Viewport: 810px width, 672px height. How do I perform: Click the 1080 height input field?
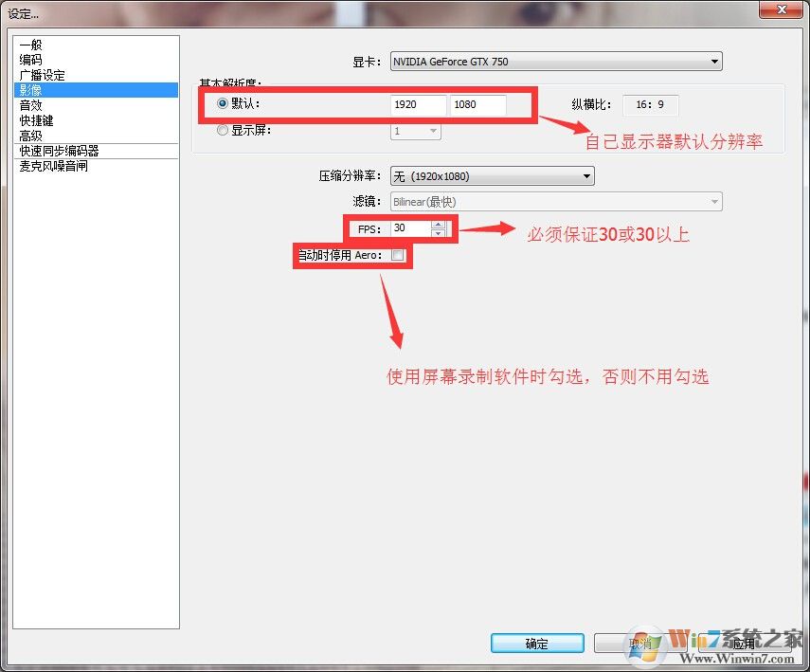pyautogui.click(x=477, y=104)
